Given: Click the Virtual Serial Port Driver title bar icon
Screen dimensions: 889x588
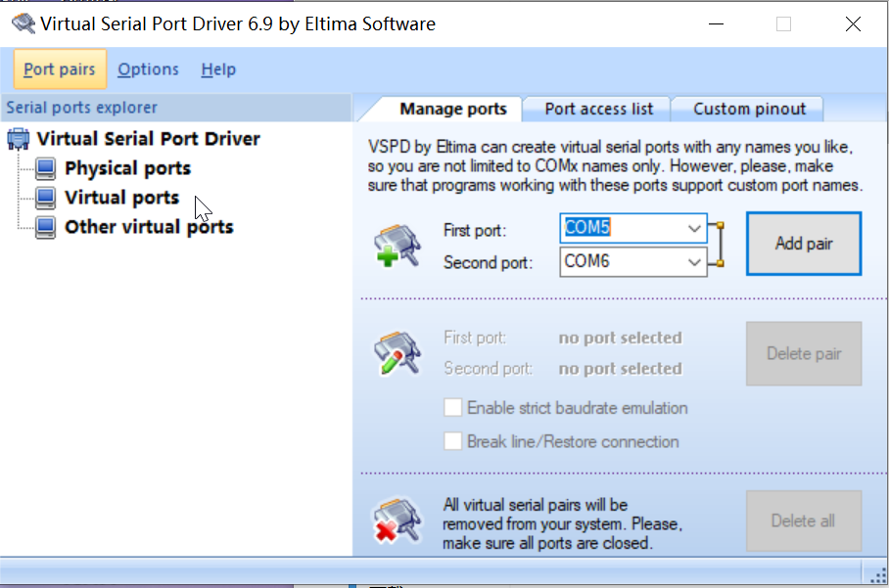Looking at the screenshot, I should click(23, 23).
